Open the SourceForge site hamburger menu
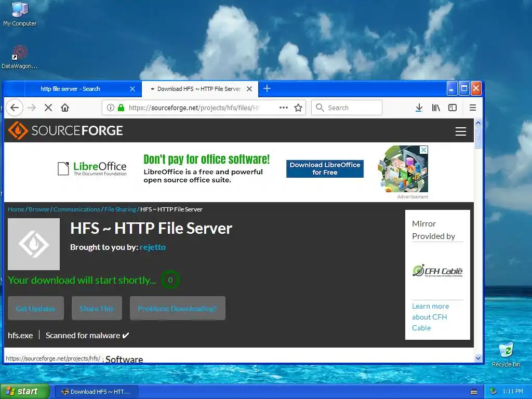 pos(460,131)
